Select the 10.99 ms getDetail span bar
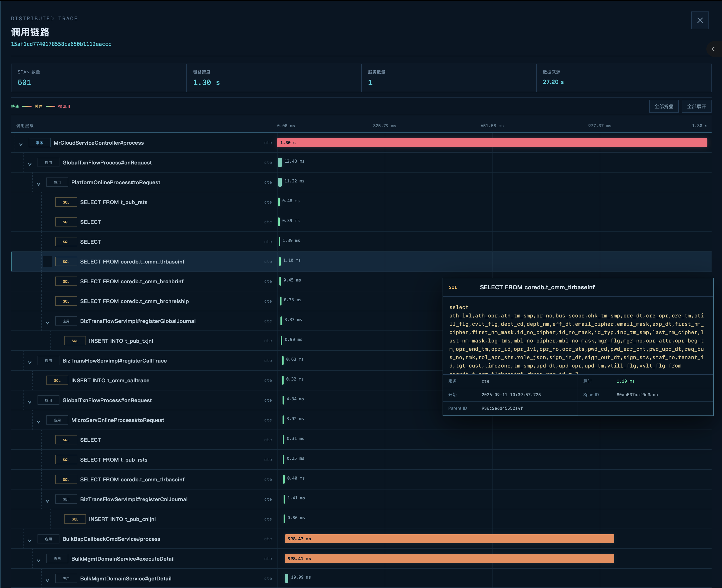The height and width of the screenshot is (588, 722). (286, 578)
